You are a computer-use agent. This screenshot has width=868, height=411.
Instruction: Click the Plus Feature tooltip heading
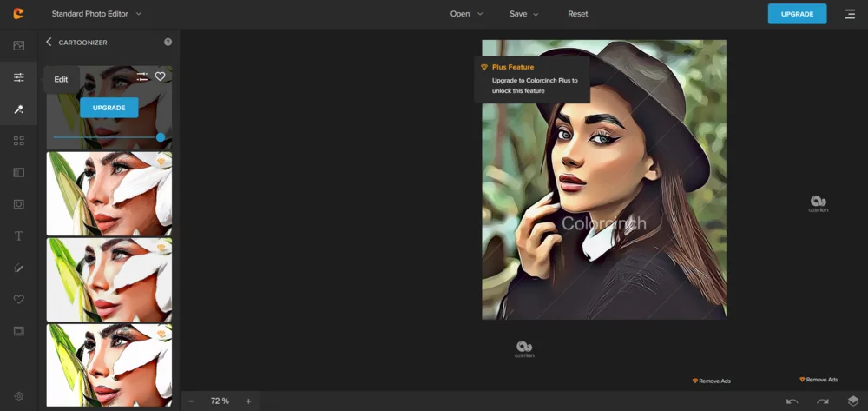coord(513,67)
